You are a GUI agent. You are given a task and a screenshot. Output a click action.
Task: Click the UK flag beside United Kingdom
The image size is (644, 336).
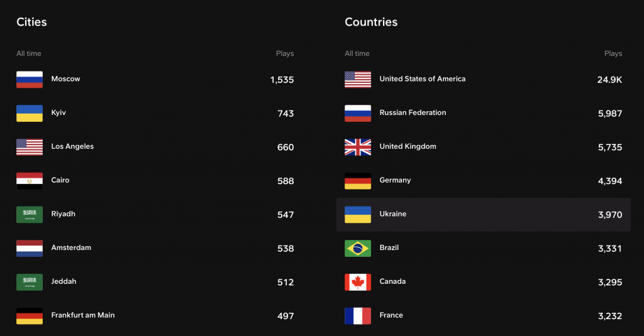click(358, 148)
